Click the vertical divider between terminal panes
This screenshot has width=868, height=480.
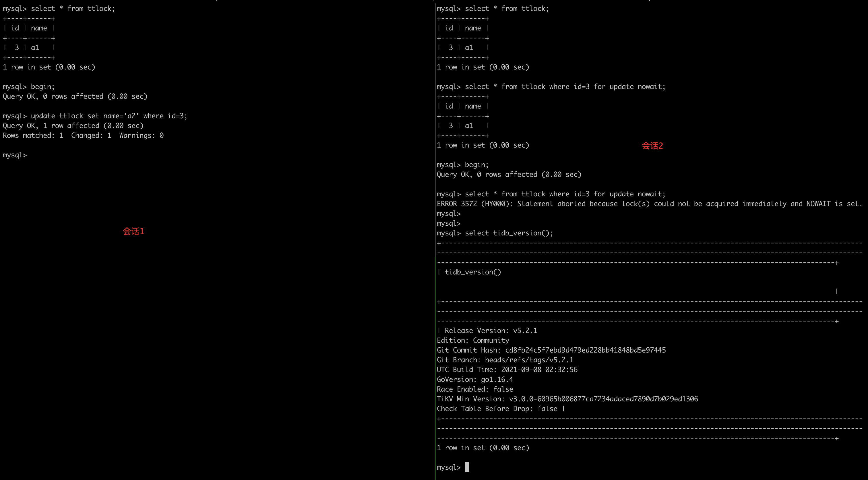tap(435, 236)
